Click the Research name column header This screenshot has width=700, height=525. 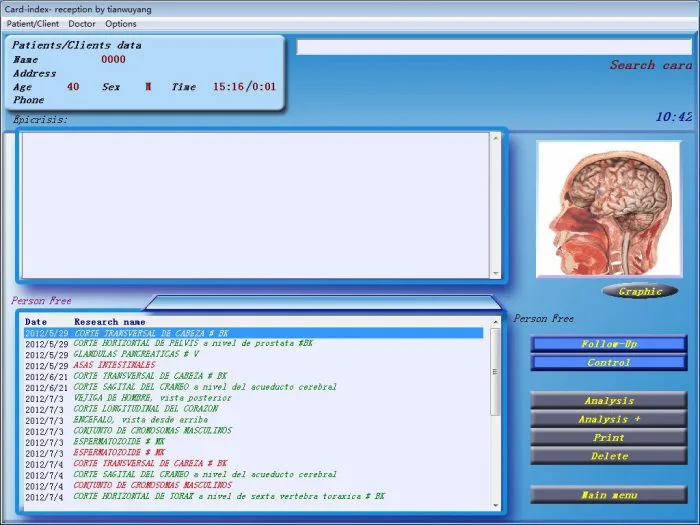point(109,322)
